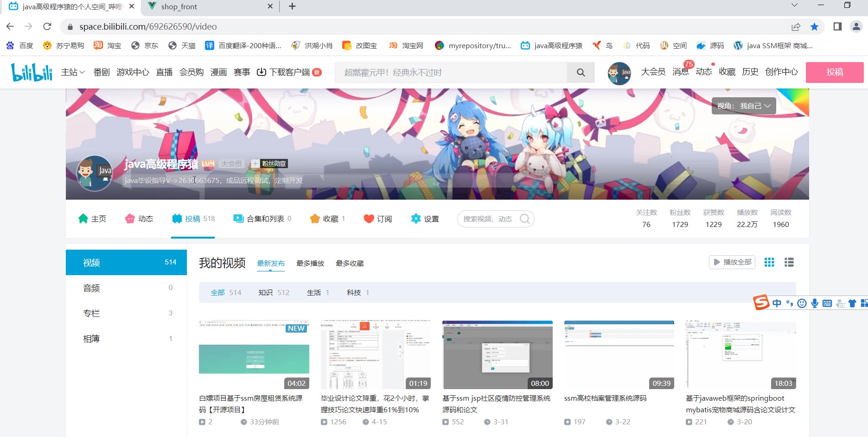The height and width of the screenshot is (441, 868).
Task: Open 创作中心 link
Action: [782, 72]
